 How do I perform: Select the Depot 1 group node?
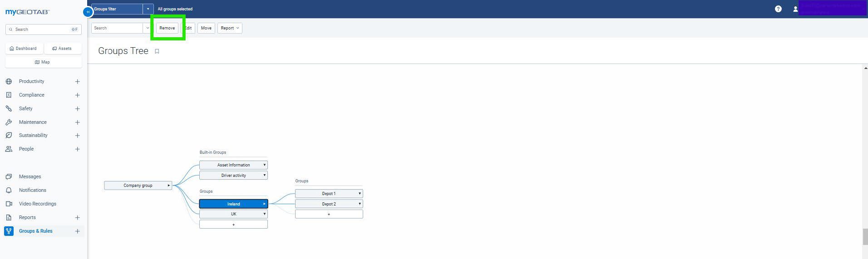(328, 194)
